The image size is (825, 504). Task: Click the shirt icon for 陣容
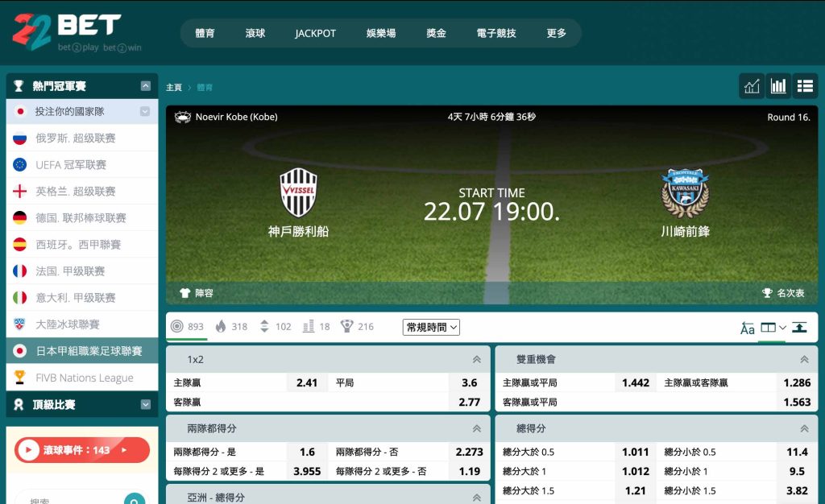[184, 293]
